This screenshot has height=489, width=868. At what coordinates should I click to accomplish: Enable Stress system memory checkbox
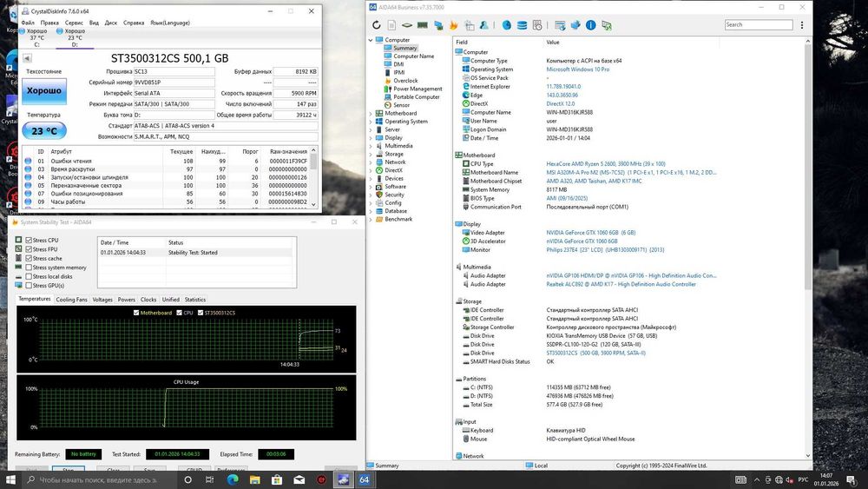pos(29,268)
